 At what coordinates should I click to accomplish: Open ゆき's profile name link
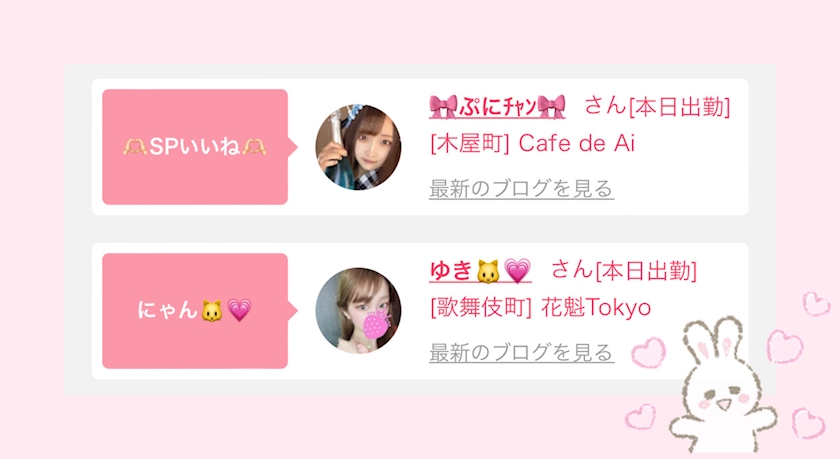tap(481, 270)
